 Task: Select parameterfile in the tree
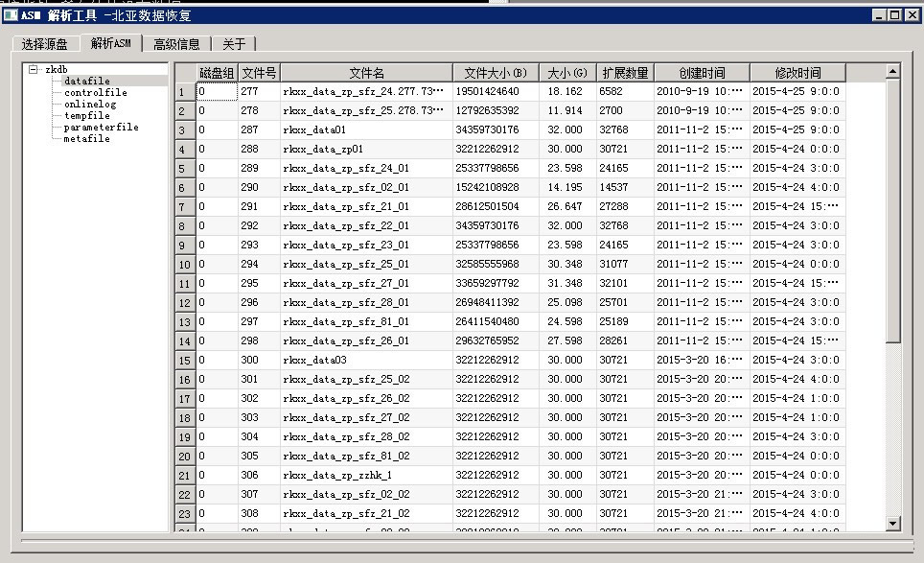[101, 127]
